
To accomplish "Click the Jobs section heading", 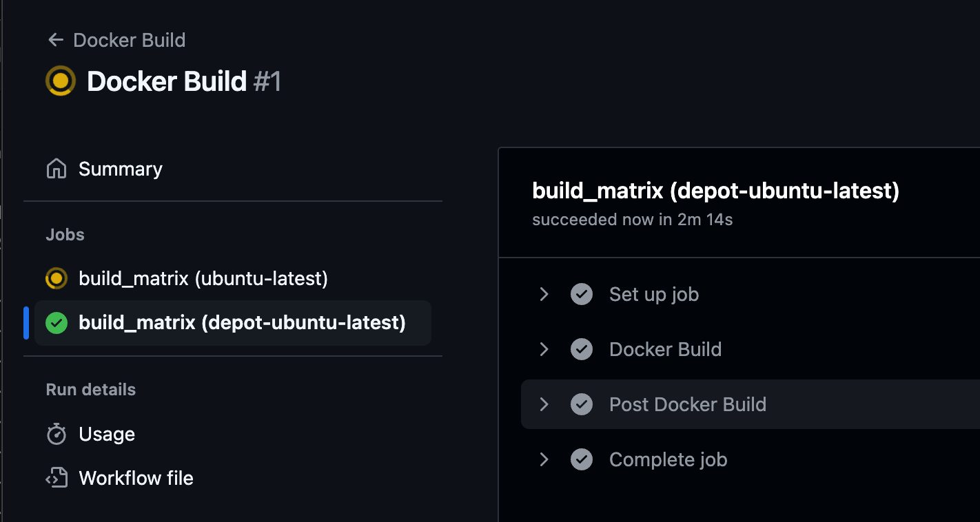I will pyautogui.click(x=65, y=235).
